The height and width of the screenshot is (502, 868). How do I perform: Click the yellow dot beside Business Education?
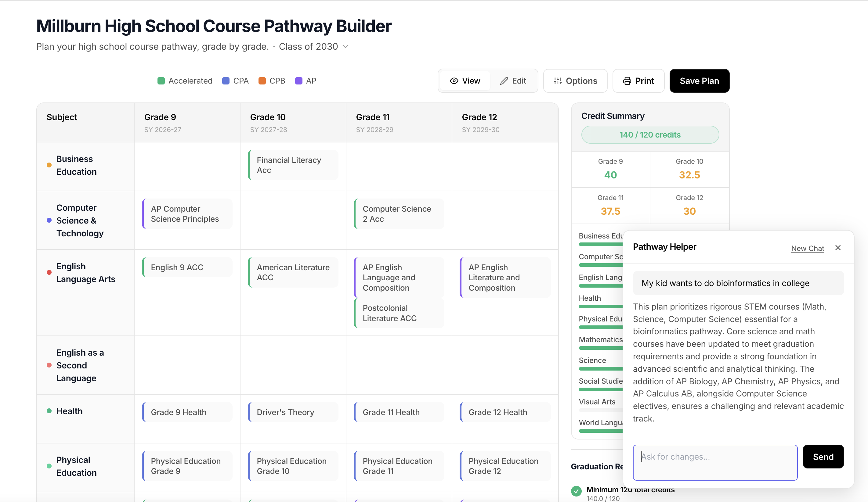point(49,165)
